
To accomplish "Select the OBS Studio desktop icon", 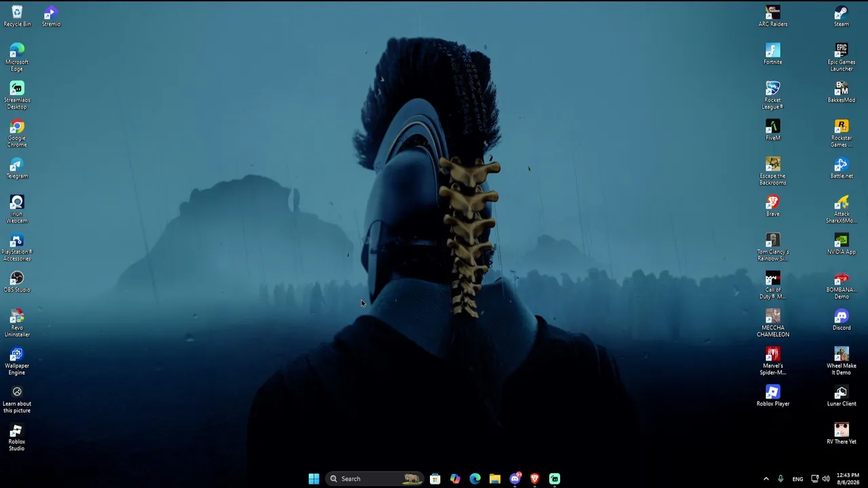I will point(17,282).
